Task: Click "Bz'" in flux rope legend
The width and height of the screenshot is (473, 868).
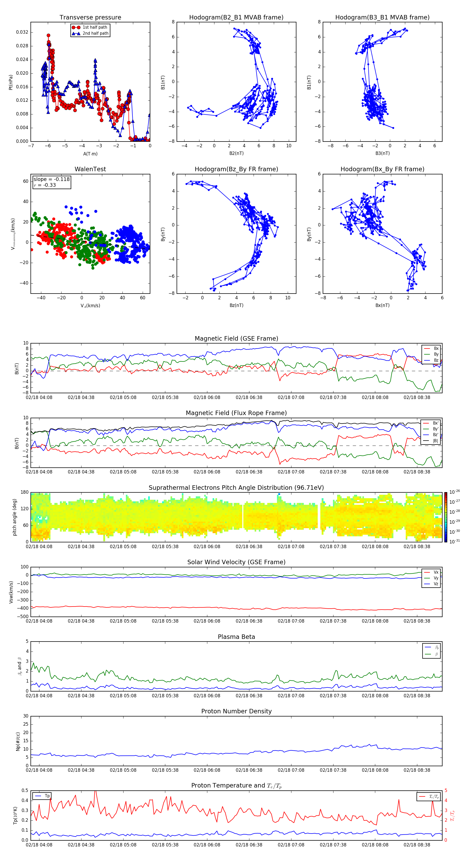Action: tap(431, 435)
